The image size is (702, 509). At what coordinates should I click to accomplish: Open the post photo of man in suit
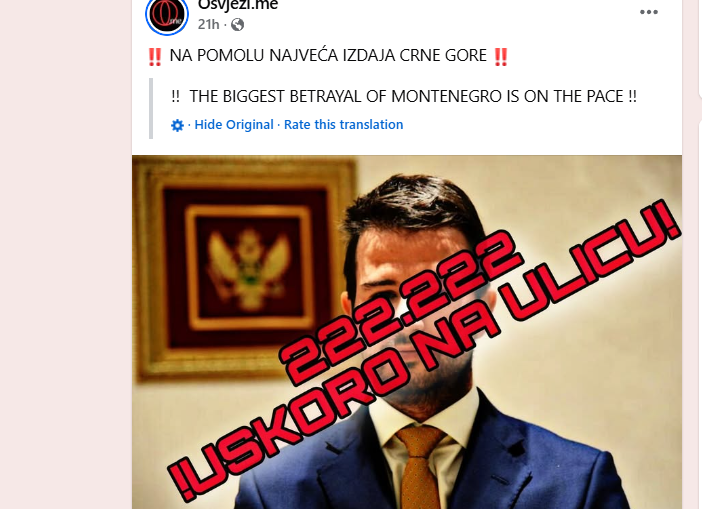pos(407,332)
